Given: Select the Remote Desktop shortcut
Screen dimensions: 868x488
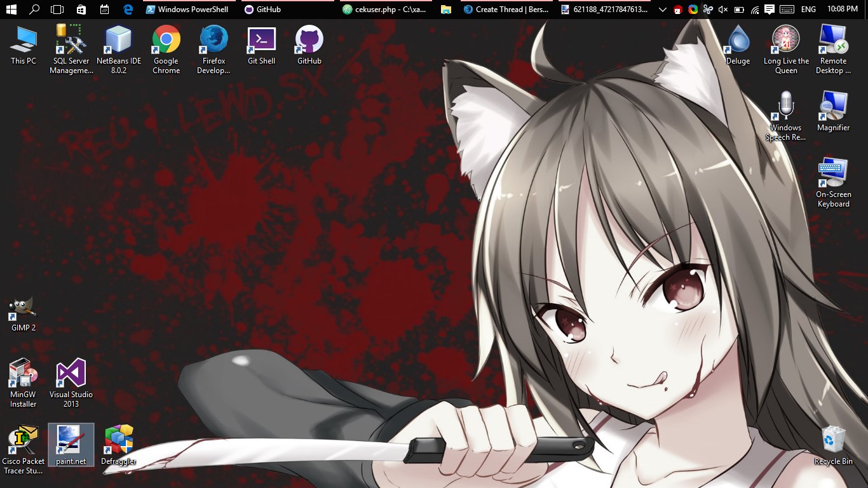Looking at the screenshot, I should point(834,50).
